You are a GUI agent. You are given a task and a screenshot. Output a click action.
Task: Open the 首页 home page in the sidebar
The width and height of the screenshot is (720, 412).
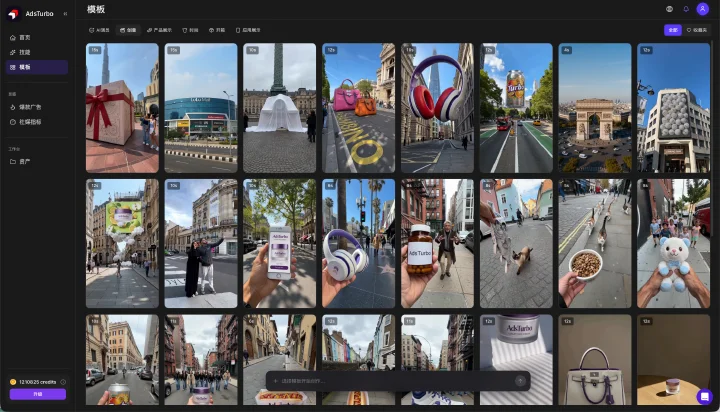click(37, 38)
